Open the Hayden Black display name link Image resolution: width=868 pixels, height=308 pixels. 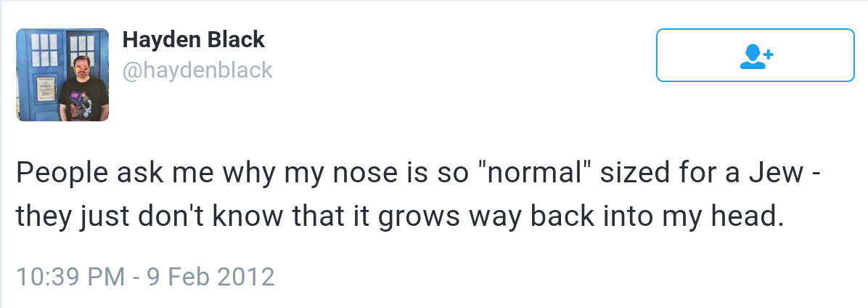click(194, 40)
